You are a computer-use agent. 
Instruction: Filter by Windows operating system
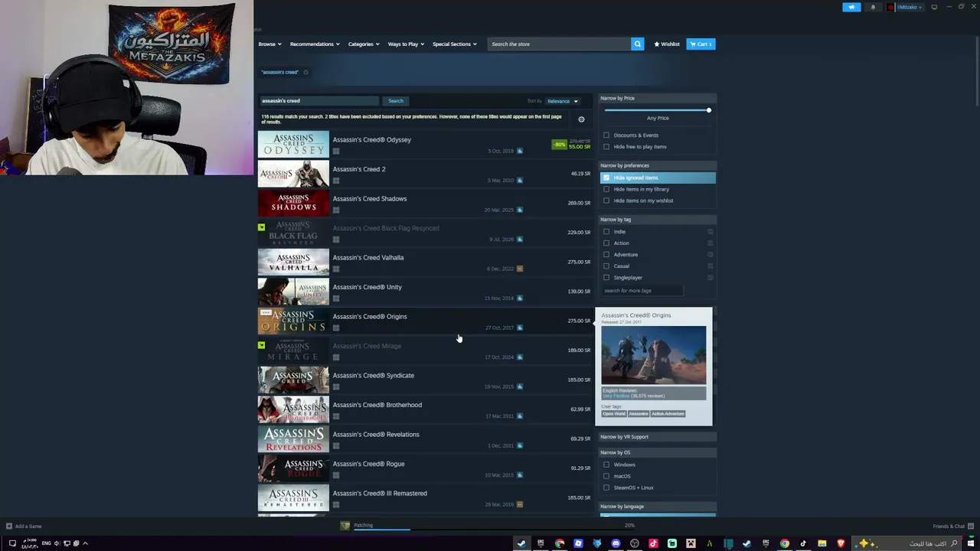[606, 465]
